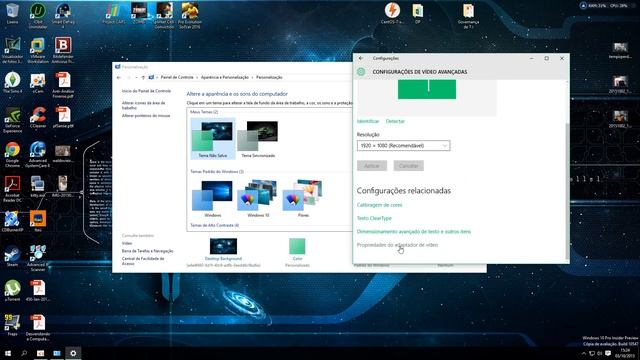Go back using the Configurações window arrow
This screenshot has height=360, width=640.
coord(361,58)
